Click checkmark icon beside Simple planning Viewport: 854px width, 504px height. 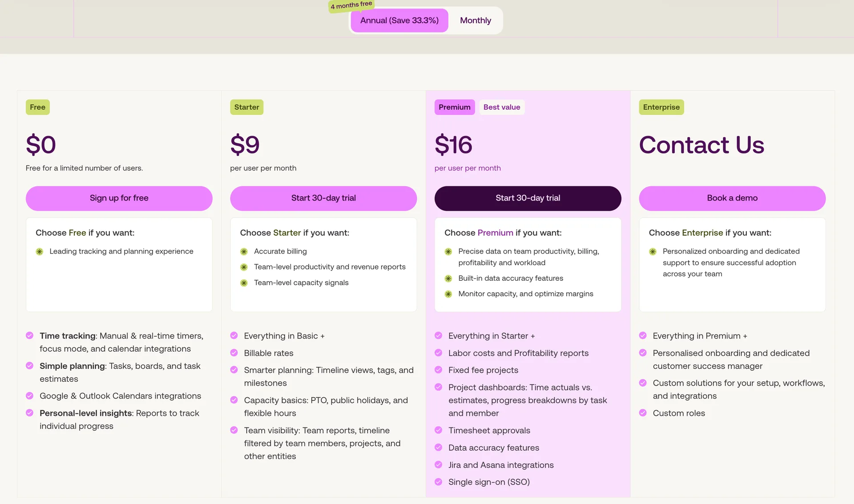(x=30, y=366)
